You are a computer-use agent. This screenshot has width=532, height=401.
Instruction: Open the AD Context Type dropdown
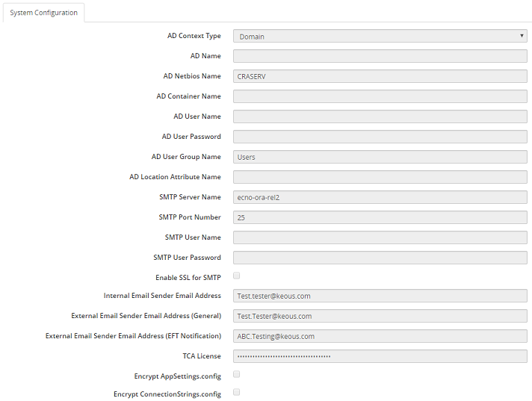[x=380, y=36]
